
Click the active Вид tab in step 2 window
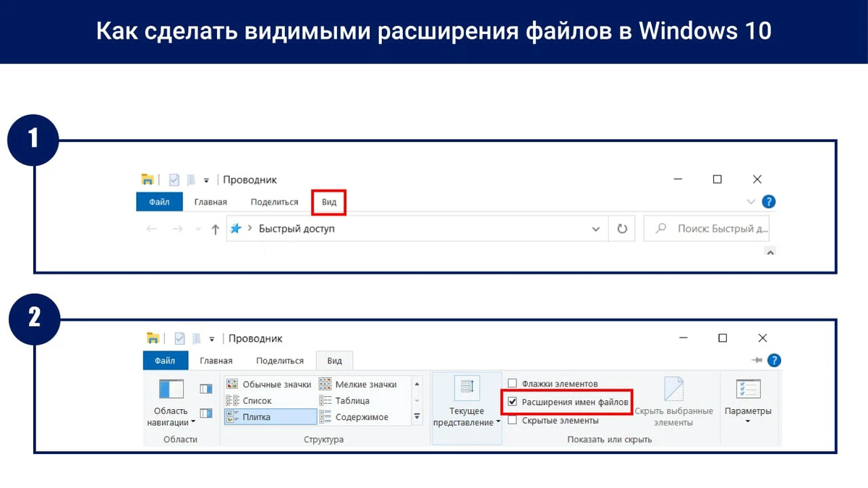(334, 361)
